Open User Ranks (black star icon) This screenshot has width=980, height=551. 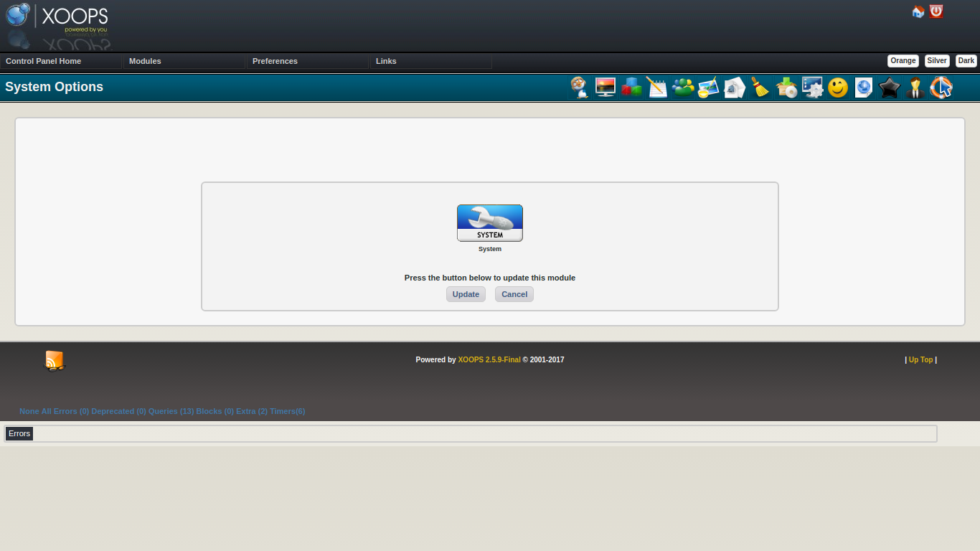(890, 88)
